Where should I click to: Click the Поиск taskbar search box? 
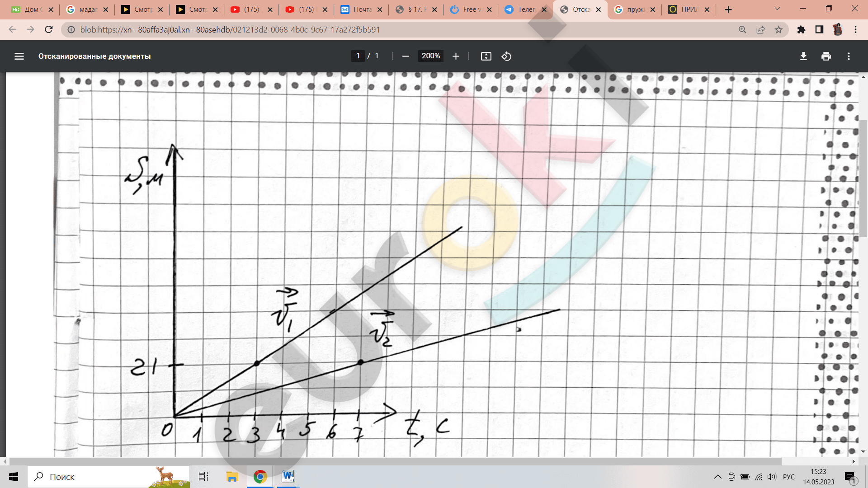coord(108,477)
